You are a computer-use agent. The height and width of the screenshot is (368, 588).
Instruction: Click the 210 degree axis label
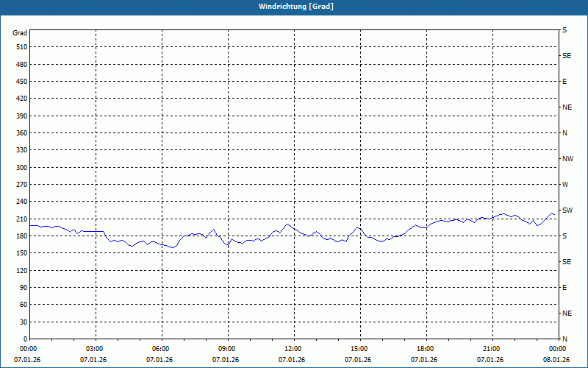pos(22,219)
